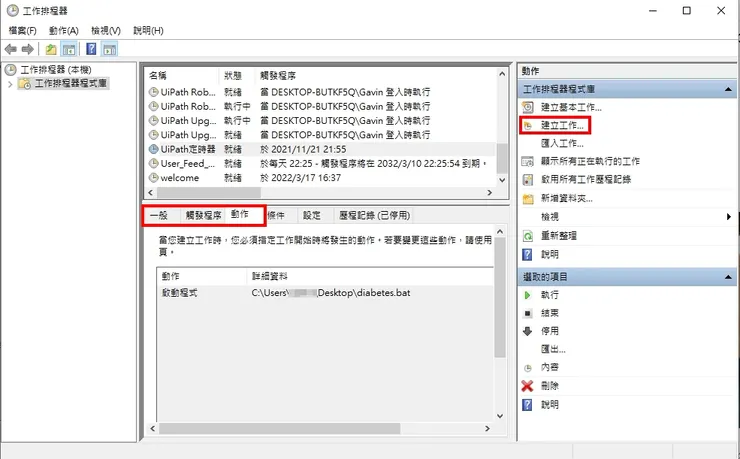Toggle the show/hide console tree toolbar icon
Image resolution: width=740 pixels, height=459 pixels.
point(69,49)
